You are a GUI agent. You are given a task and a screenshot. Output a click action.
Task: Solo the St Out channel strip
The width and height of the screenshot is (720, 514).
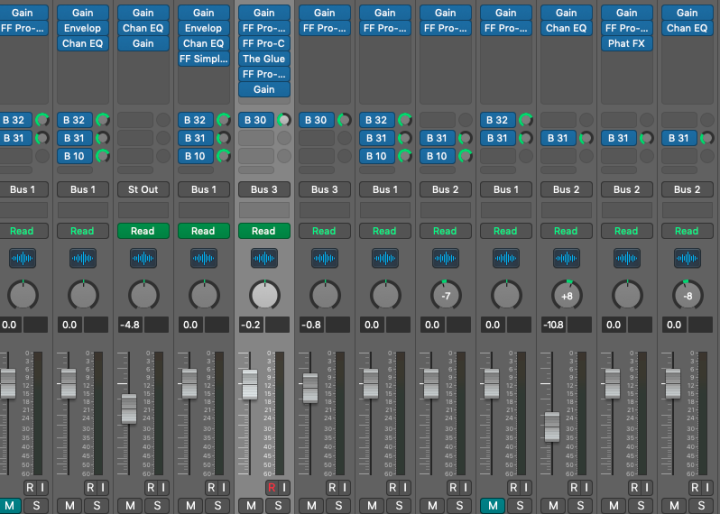tap(157, 506)
